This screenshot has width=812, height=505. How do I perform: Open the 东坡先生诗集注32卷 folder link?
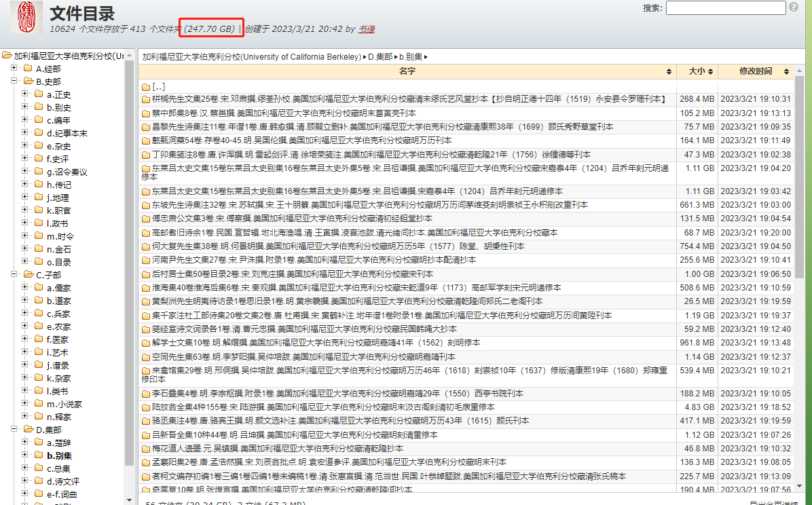pos(370,205)
